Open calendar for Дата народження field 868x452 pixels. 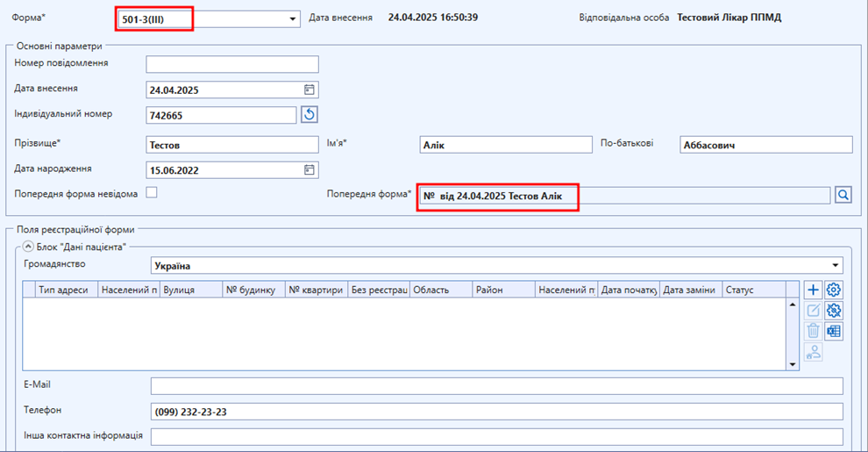coord(309,170)
